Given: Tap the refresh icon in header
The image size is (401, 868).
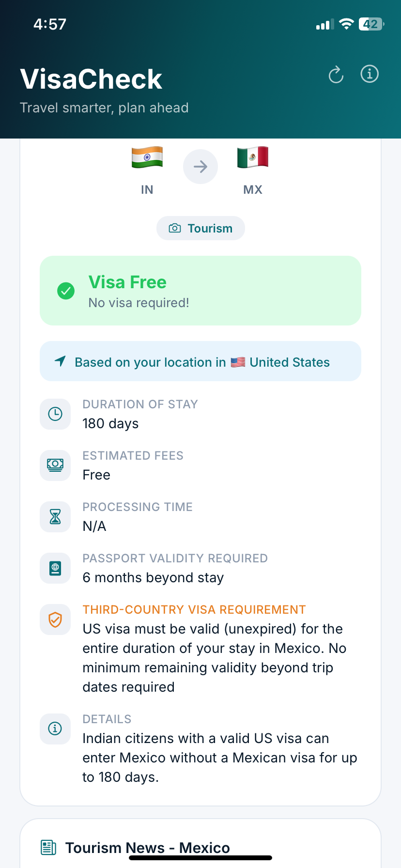Looking at the screenshot, I should tap(336, 75).
